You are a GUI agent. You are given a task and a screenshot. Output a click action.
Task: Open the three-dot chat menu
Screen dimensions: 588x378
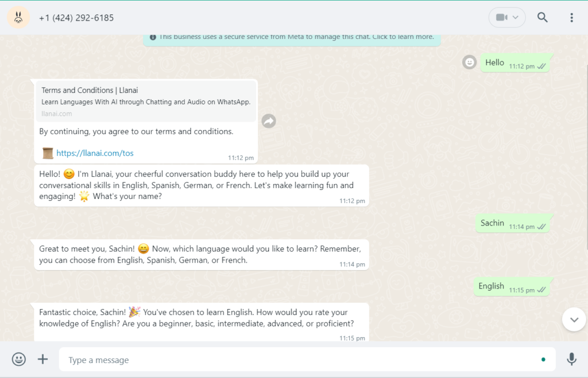(571, 18)
